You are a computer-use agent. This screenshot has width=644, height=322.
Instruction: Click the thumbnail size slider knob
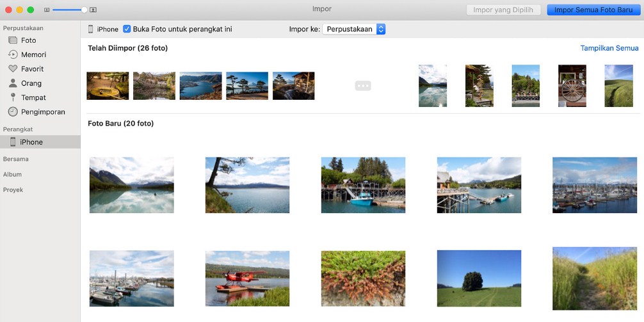tap(84, 10)
